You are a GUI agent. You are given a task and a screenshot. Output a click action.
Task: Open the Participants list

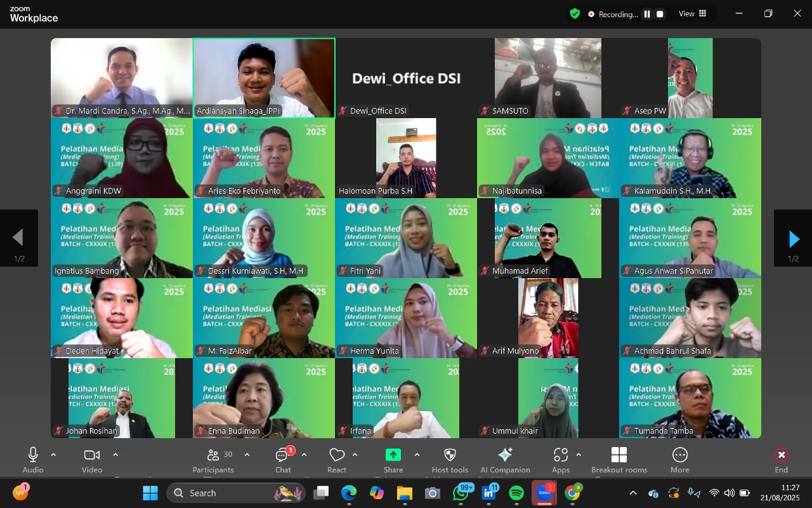pos(214,460)
